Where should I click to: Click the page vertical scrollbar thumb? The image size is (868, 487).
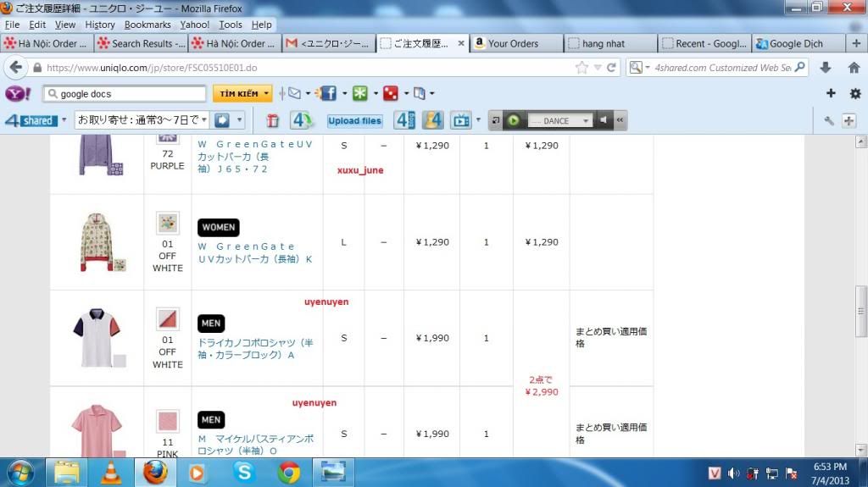[861, 311]
